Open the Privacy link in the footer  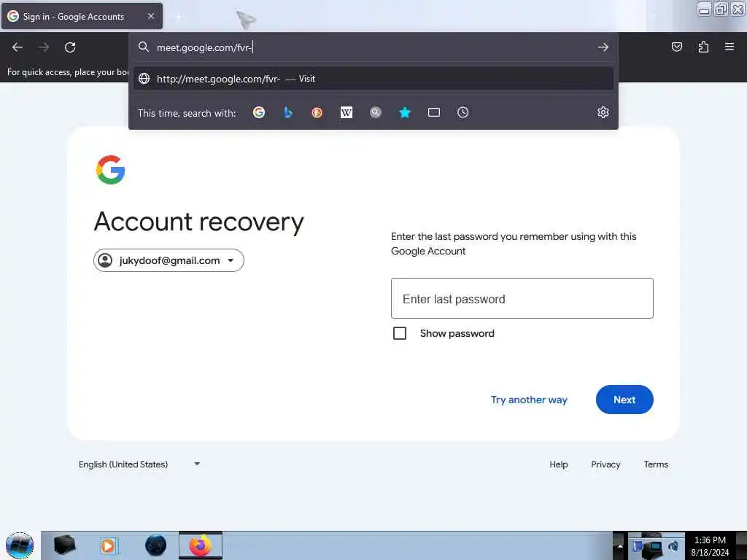click(605, 464)
